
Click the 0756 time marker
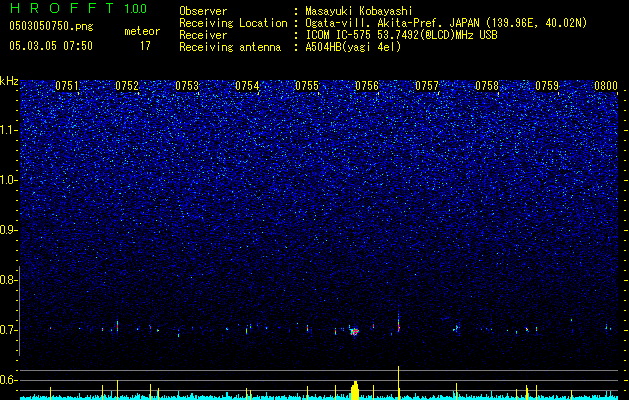click(x=367, y=86)
